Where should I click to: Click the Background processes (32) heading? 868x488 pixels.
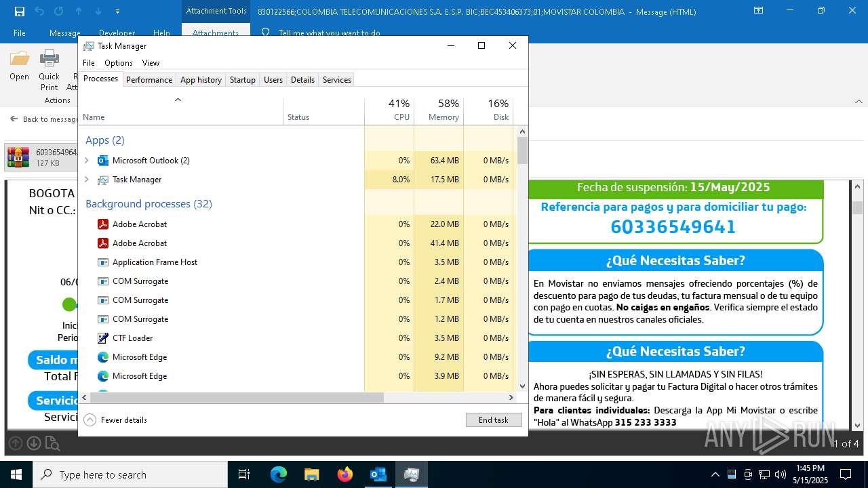click(x=149, y=204)
